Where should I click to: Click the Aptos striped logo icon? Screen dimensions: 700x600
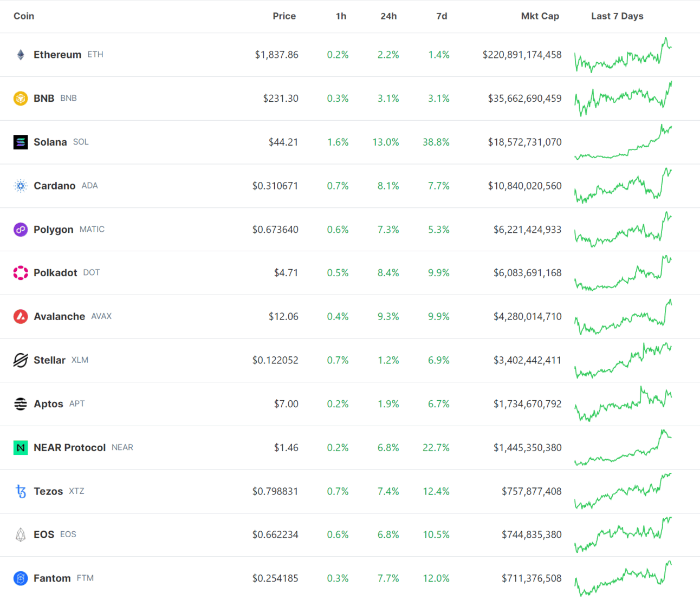(21, 404)
